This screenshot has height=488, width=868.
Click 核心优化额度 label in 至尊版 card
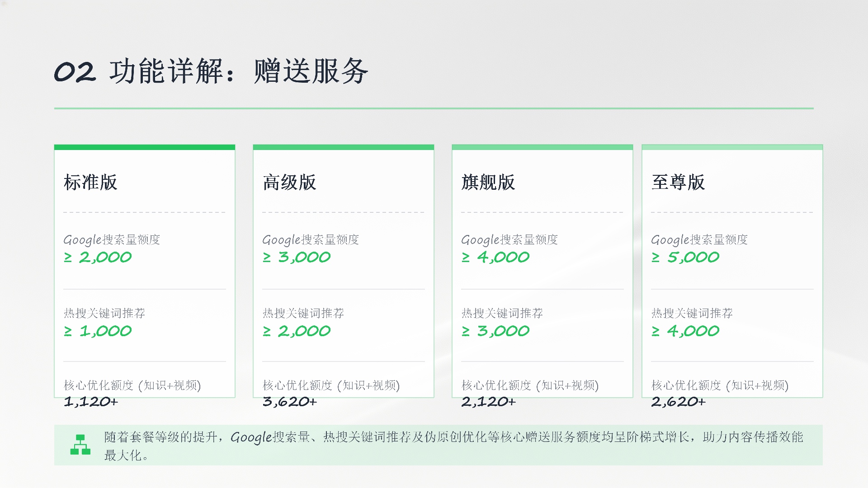click(x=720, y=385)
